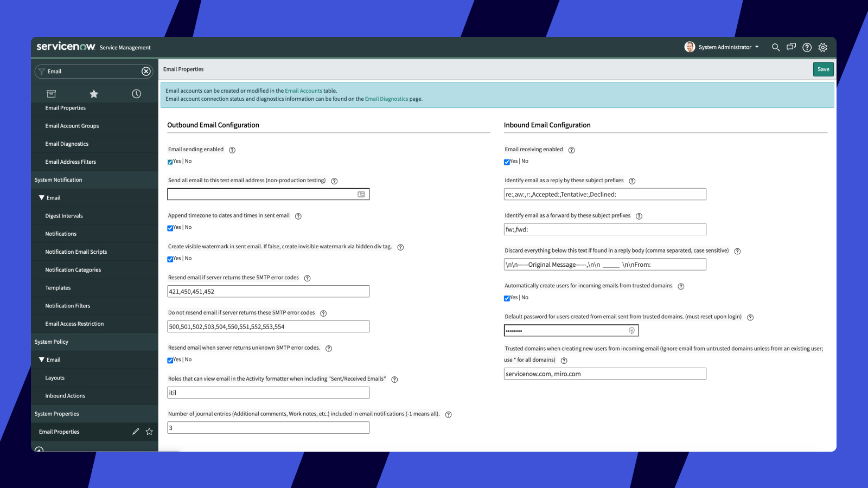This screenshot has width=868, height=488.
Task: Switch to the Favorites star tab
Action: click(93, 93)
